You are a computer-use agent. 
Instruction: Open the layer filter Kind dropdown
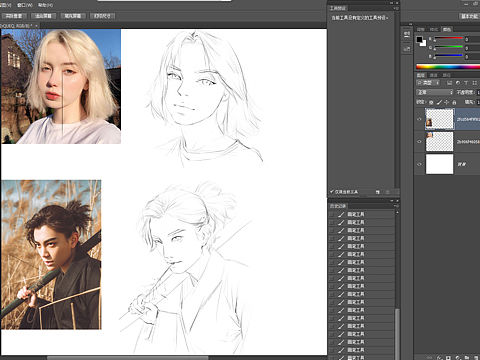click(428, 83)
